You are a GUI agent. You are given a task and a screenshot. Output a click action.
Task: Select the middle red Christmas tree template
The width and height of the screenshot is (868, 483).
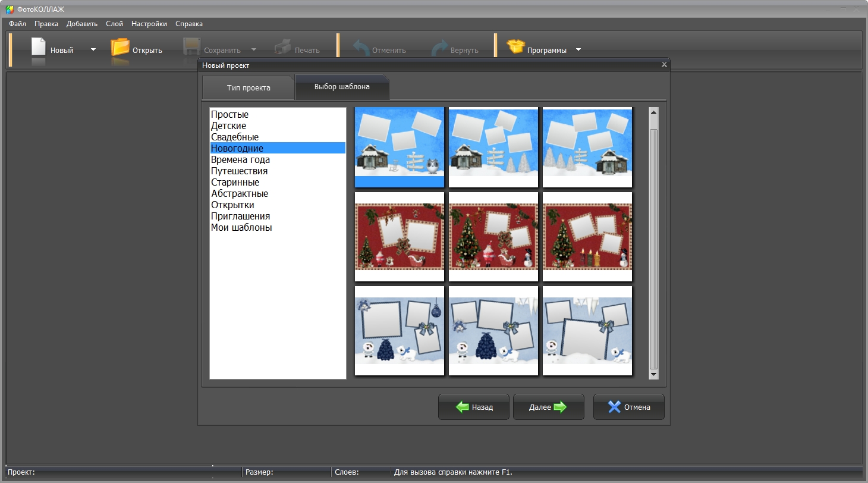pos(493,237)
